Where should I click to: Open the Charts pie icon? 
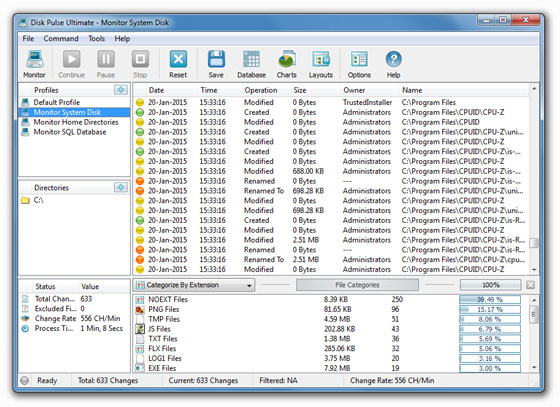(x=287, y=59)
